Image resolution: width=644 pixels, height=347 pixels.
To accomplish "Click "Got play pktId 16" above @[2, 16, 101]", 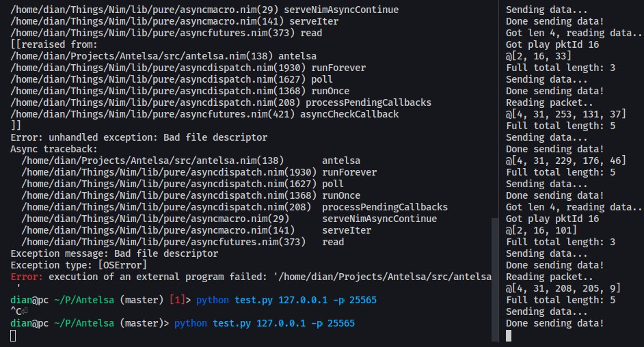I will tap(552, 219).
